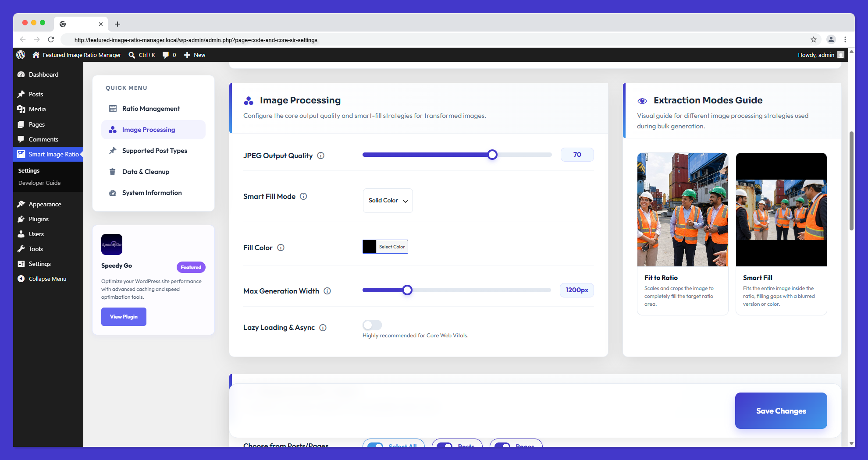This screenshot has height=460, width=868.
Task: Click the page vertical scrollbar
Action: [x=851, y=180]
